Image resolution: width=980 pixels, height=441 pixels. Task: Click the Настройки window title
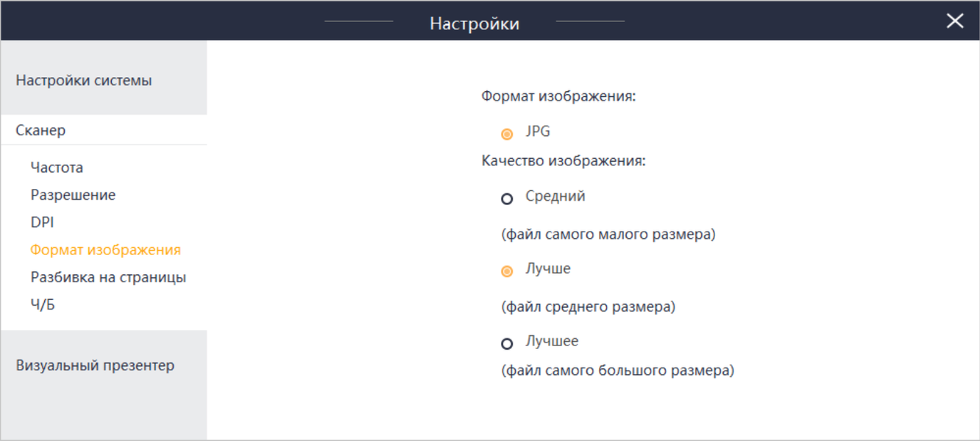point(475,24)
